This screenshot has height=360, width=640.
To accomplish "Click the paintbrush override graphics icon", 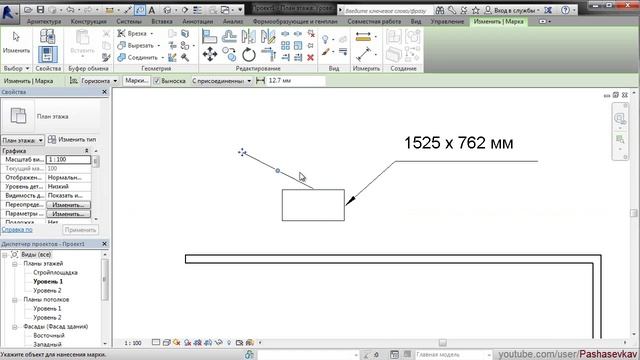I will [x=325, y=52].
